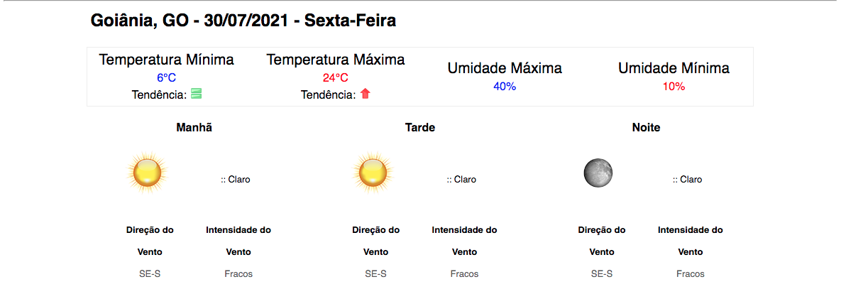Click the 24°C maximum temperature value
Image resolution: width=868 pixels, height=294 pixels.
tap(336, 77)
